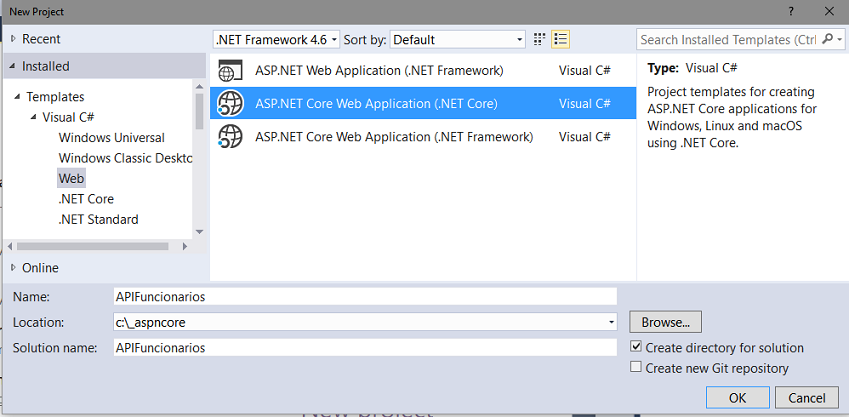Select ASP.NET Core Web Application (.NET Framework)
Screen dimensions: 849x417
[x=423, y=136]
